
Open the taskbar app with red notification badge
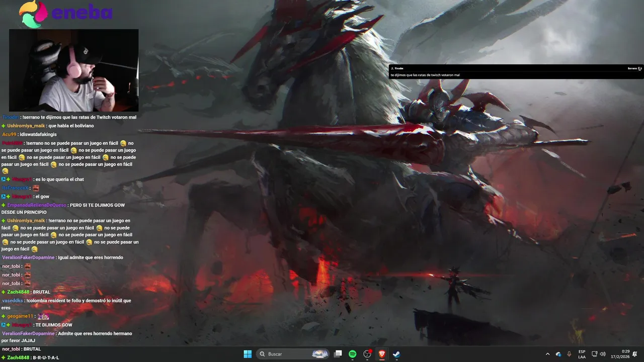pyautogui.click(x=367, y=354)
